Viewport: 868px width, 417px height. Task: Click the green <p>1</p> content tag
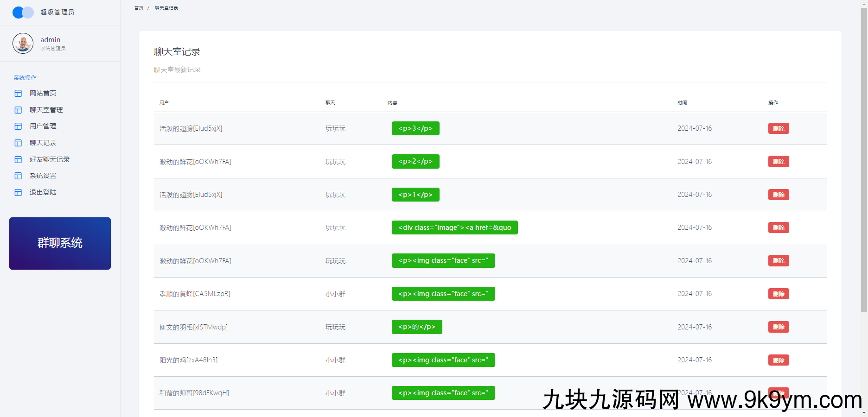[x=415, y=195]
